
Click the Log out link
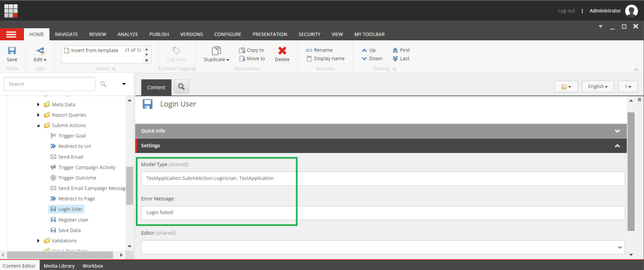[566, 11]
